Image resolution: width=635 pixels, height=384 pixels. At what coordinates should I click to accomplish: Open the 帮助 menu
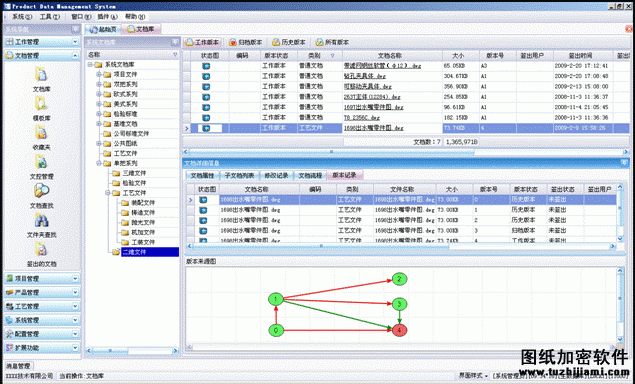coord(134,17)
